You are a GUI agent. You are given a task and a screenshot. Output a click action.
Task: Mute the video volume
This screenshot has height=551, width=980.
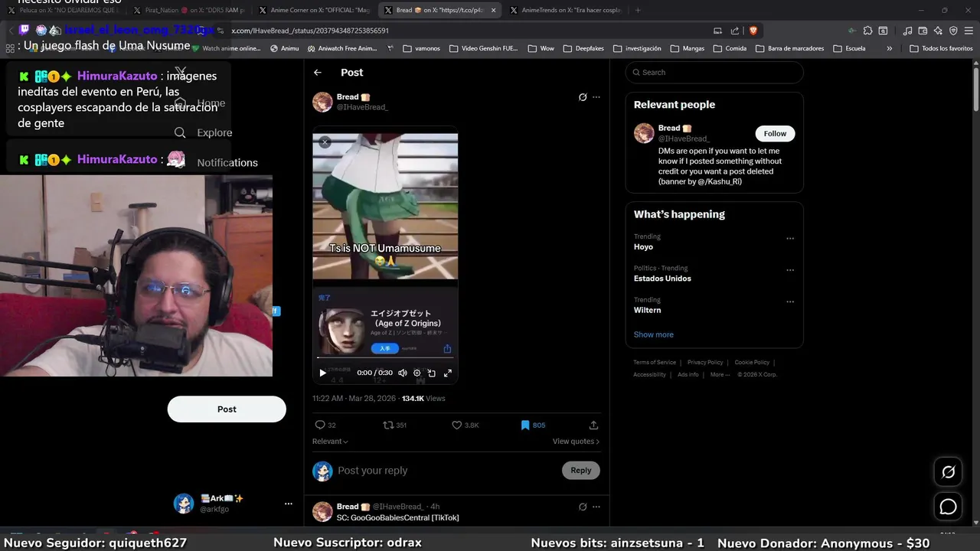point(403,373)
